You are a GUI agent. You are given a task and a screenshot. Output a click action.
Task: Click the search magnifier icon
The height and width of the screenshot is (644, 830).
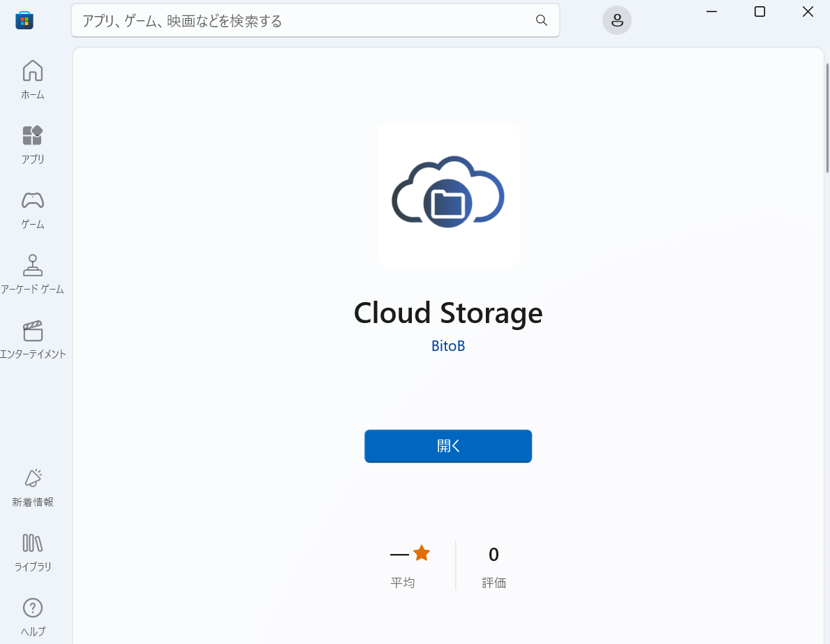pyautogui.click(x=541, y=20)
